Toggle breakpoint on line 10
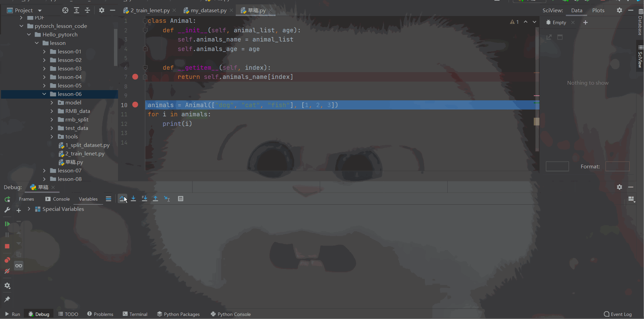The width and height of the screenshot is (644, 319). [135, 105]
